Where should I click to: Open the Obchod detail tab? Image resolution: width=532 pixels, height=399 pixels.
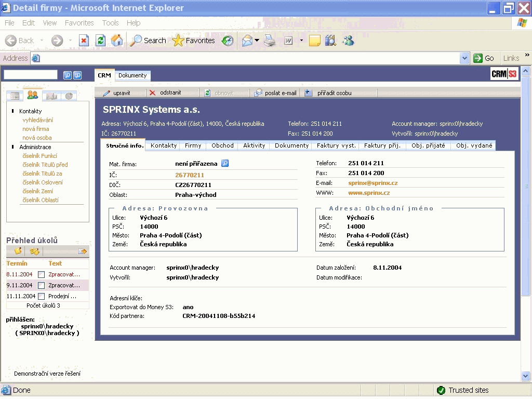pyautogui.click(x=222, y=145)
